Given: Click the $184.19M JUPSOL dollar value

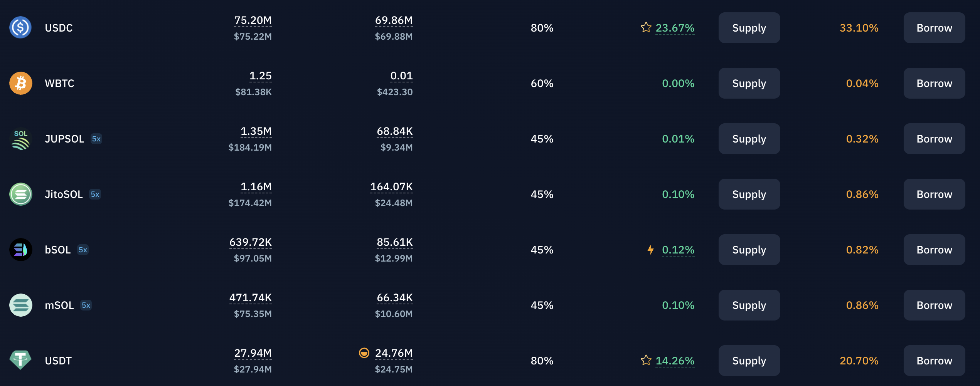Looking at the screenshot, I should [250, 147].
